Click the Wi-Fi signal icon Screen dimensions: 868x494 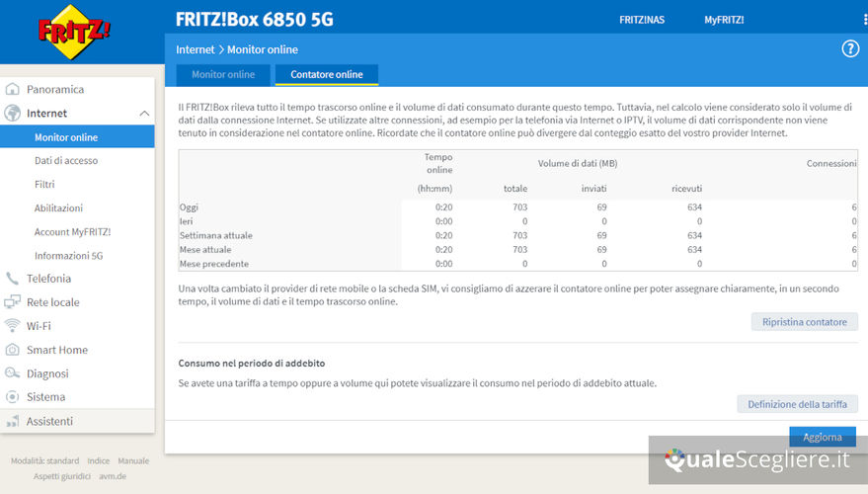pos(12,326)
